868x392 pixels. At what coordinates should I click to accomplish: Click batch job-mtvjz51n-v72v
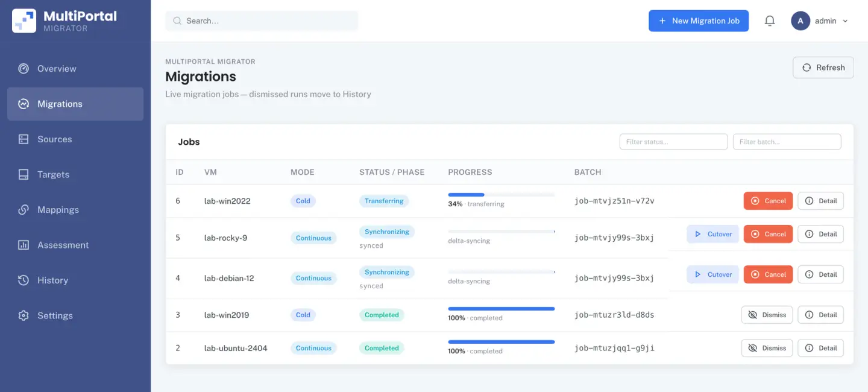(x=614, y=201)
